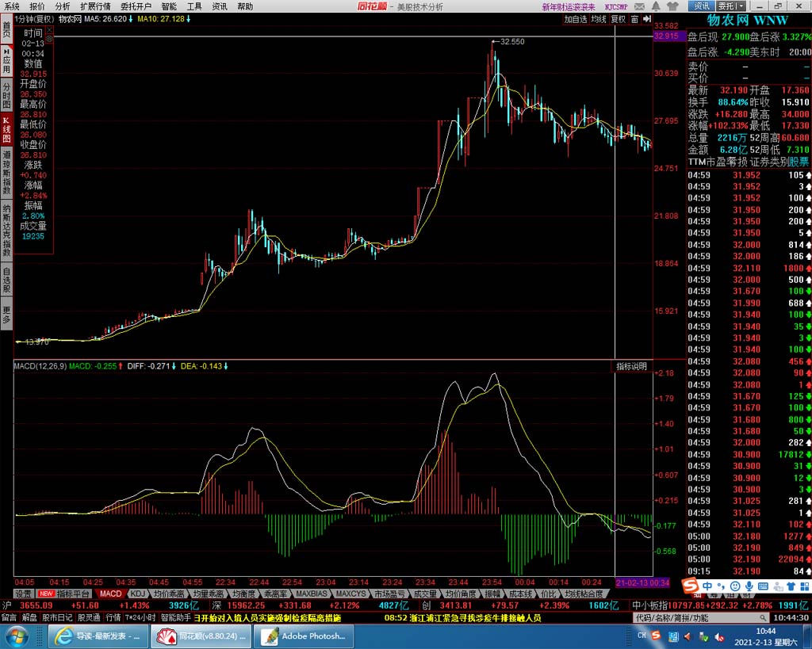Open the 指标平台 tab with NEW badge

pyautogui.click(x=65, y=594)
